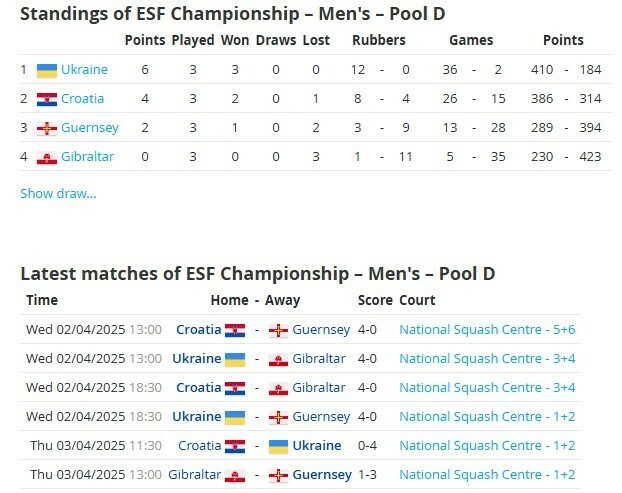This screenshot has height=493, width=622.
Task: Open Gibraltar team link in standings
Action: click(88, 157)
